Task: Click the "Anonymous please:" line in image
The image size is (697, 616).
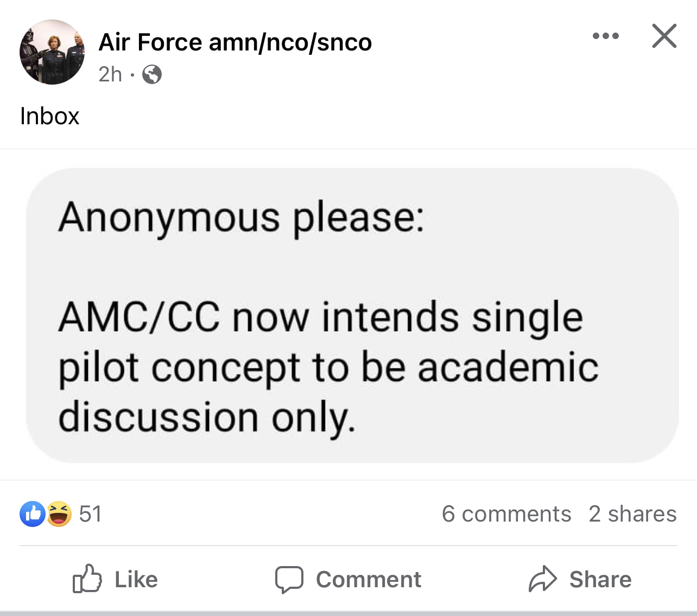Action: [x=241, y=218]
